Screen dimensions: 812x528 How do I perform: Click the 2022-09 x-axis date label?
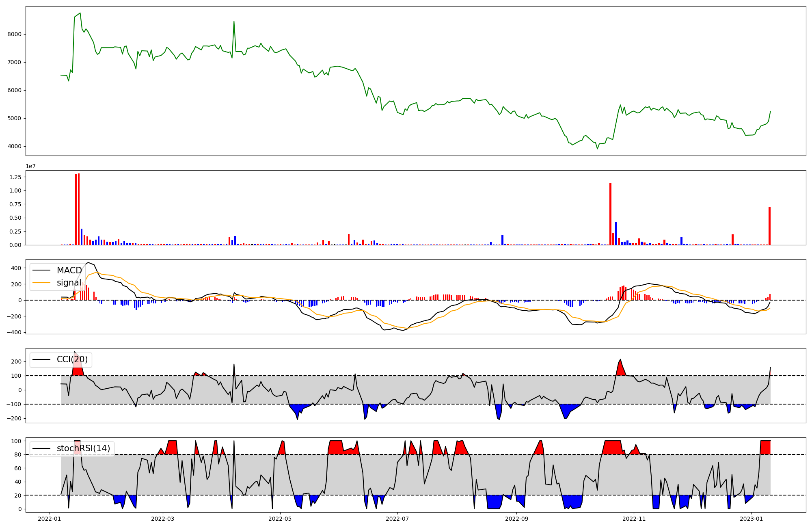[517, 519]
